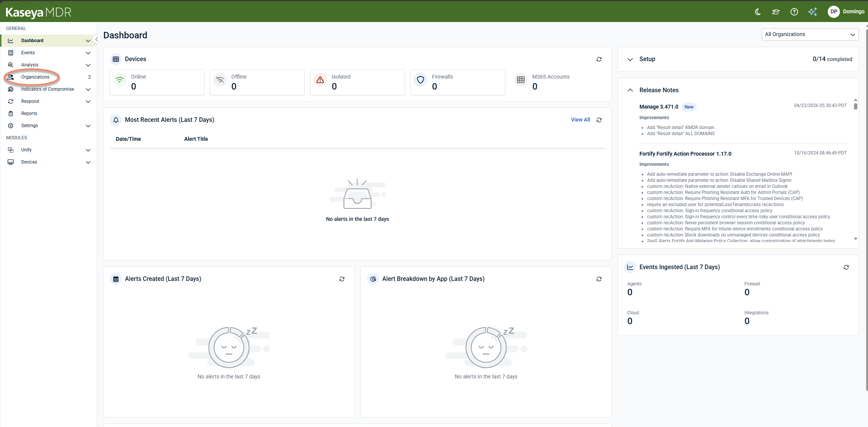The image size is (868, 427).
Task: Click the Isolated warning triangle icon
Action: click(320, 80)
